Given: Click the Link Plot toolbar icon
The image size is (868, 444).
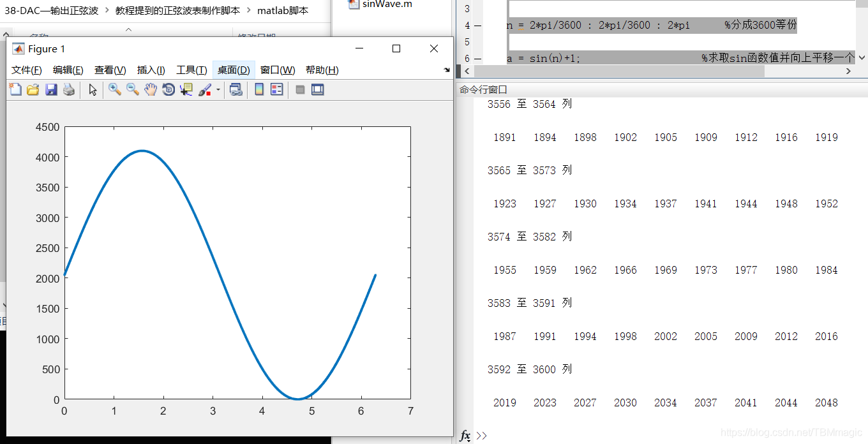Looking at the screenshot, I should (x=236, y=90).
